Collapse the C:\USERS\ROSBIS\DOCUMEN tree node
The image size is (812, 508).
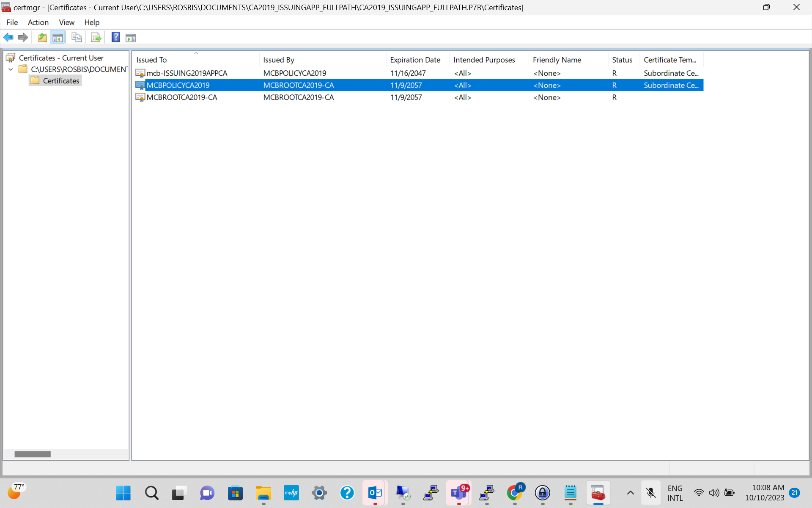point(11,69)
